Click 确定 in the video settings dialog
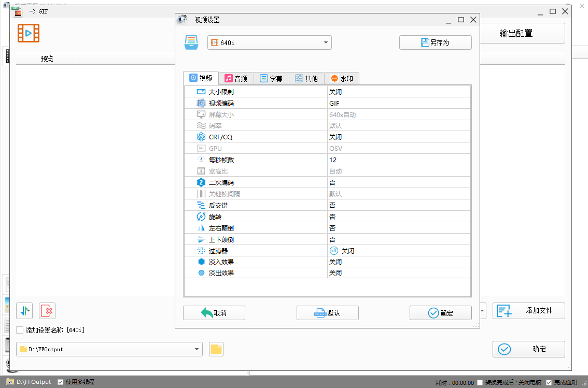Viewport: 588px width, 388px height. [440, 313]
